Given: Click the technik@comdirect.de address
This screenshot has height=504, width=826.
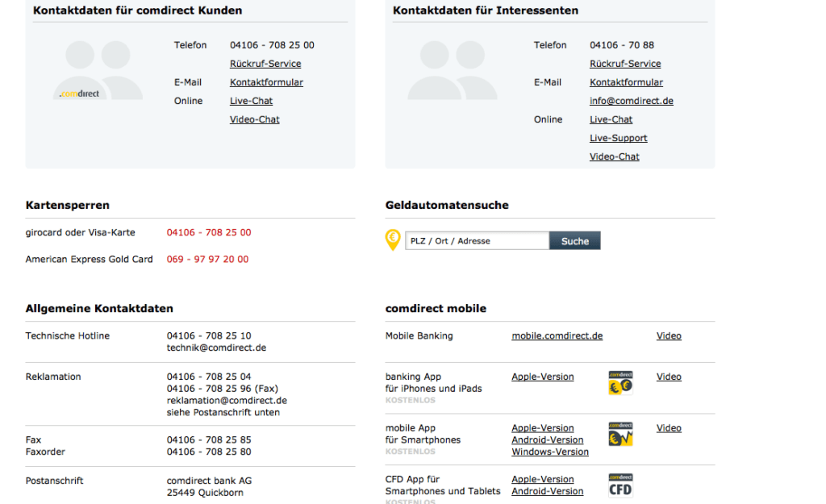Looking at the screenshot, I should point(216,348).
